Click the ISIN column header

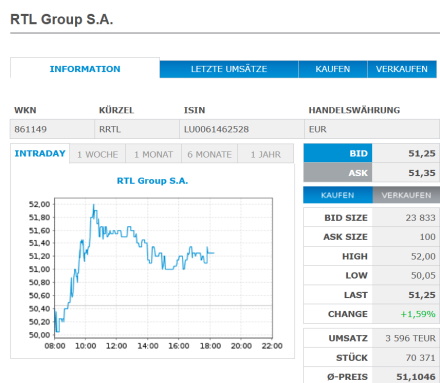[x=194, y=110]
